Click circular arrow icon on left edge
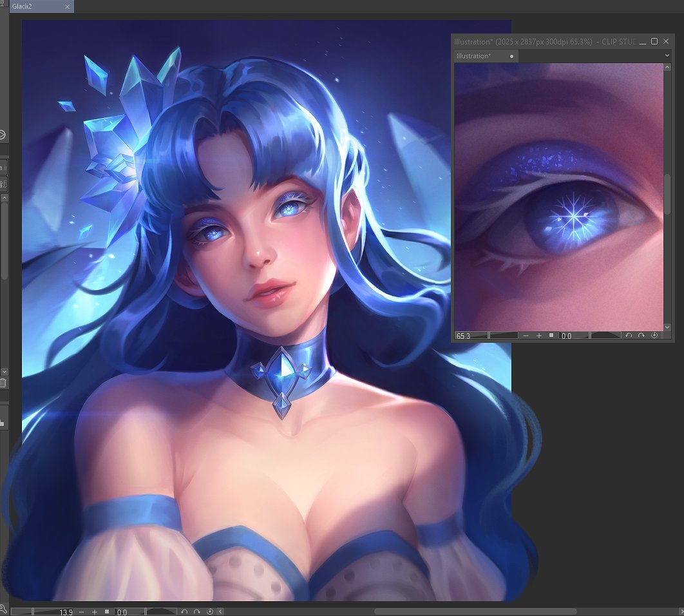This screenshot has width=684, height=616. tap(2, 135)
